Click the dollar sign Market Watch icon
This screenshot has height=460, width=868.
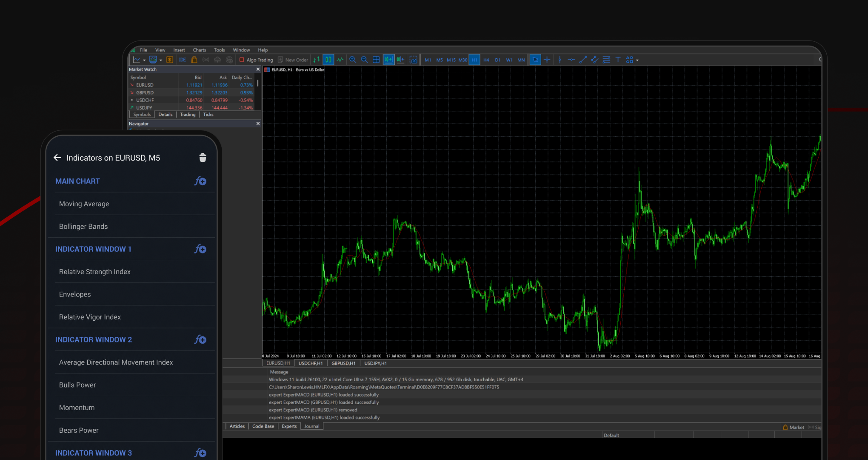click(x=170, y=60)
